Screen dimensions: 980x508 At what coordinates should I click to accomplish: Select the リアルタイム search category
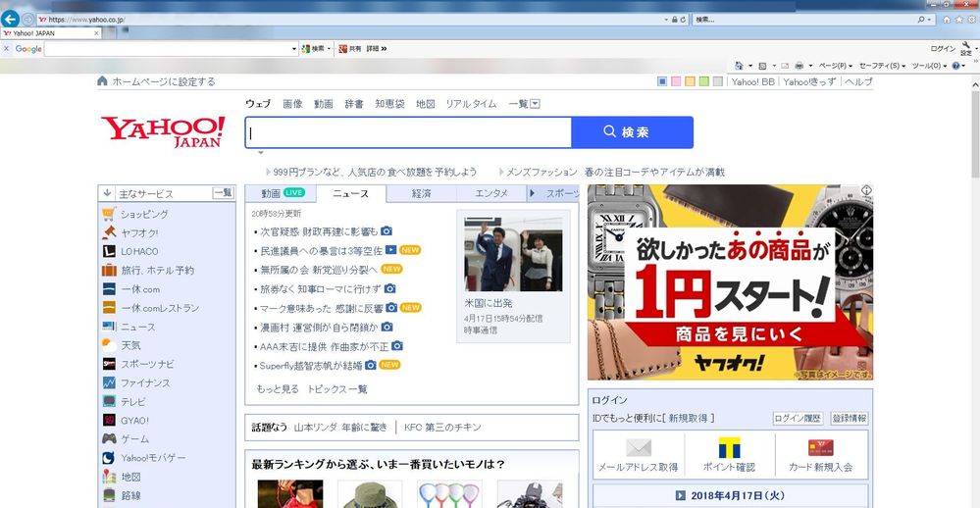[x=471, y=104]
